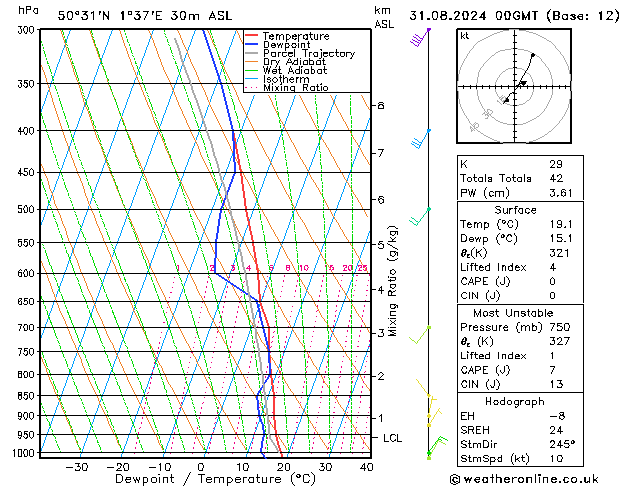Click the blue wind barb at 400 hPa
The image size is (629, 486).
420,139
